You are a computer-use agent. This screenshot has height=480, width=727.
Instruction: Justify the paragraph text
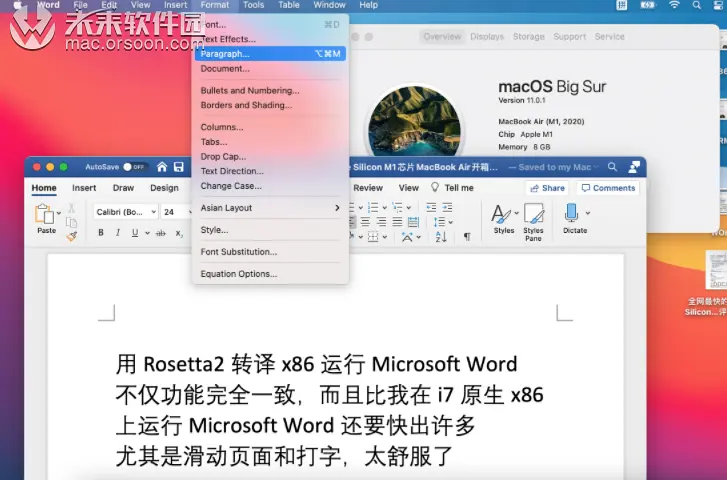pyautogui.click(x=397, y=222)
